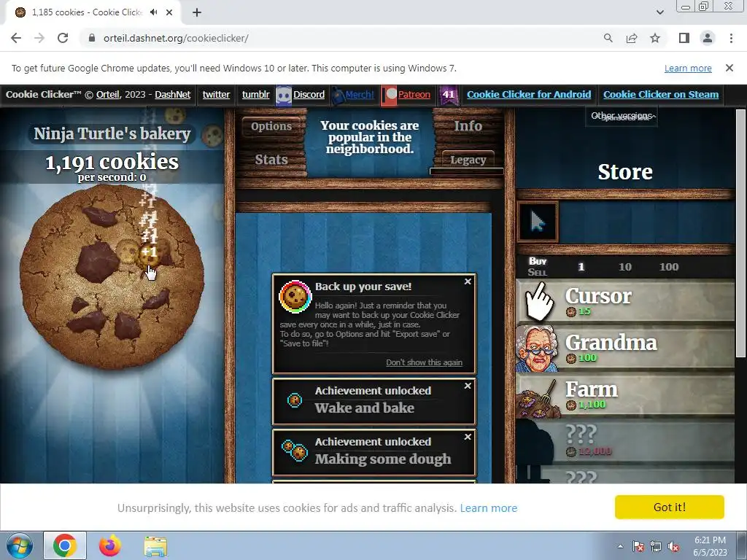Expand the Other versions dropdown
The image size is (747, 560).
coord(622,116)
